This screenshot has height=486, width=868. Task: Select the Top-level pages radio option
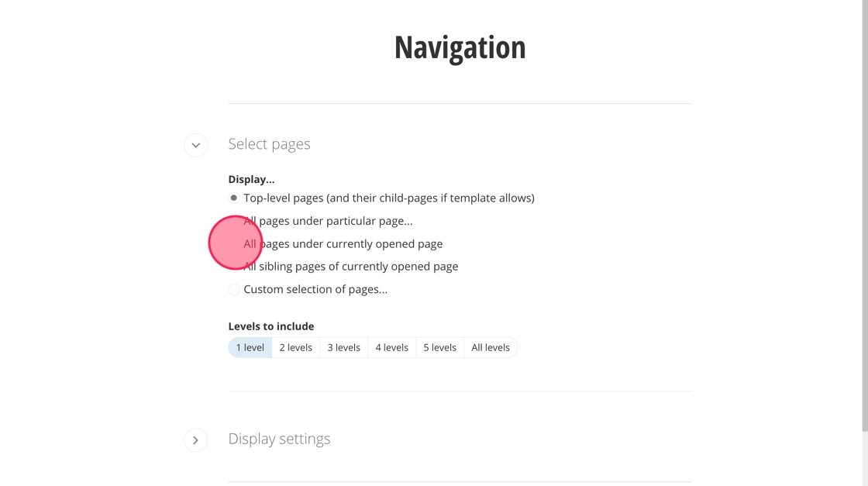pyautogui.click(x=234, y=198)
